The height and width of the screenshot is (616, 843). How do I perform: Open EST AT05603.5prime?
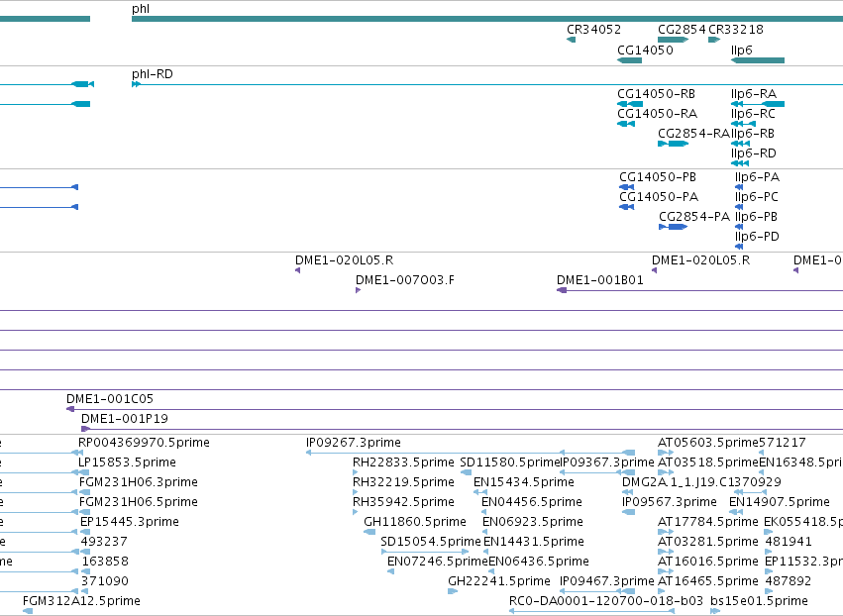point(708,443)
